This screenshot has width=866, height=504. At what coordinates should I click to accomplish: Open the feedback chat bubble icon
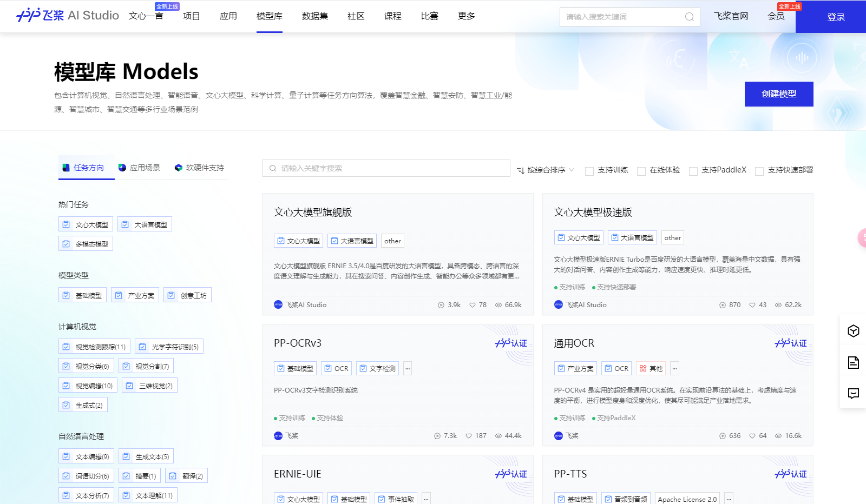click(853, 394)
